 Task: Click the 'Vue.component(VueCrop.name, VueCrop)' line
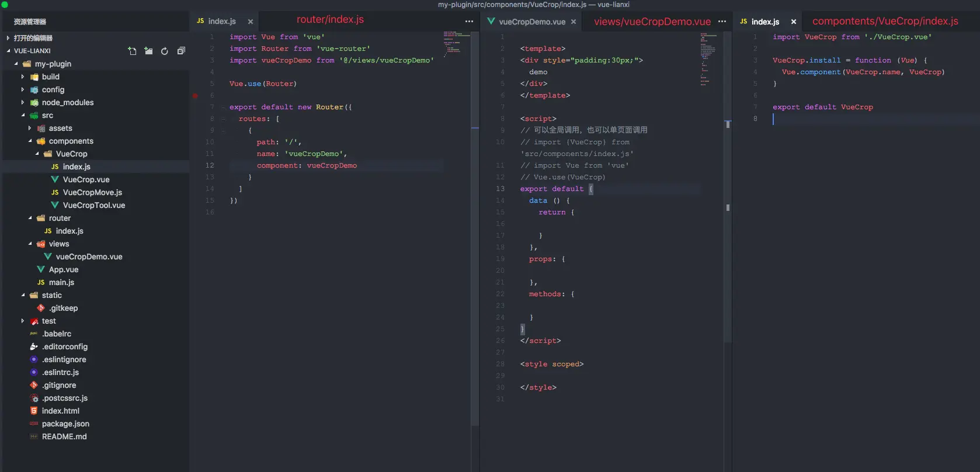(x=863, y=72)
